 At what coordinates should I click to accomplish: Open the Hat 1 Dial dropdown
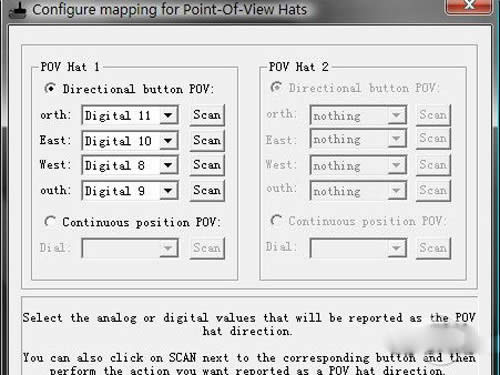pos(130,248)
